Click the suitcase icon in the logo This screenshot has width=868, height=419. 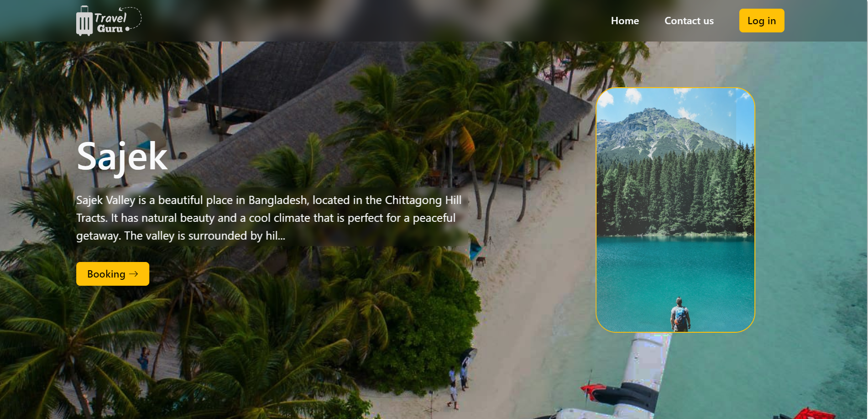point(84,21)
